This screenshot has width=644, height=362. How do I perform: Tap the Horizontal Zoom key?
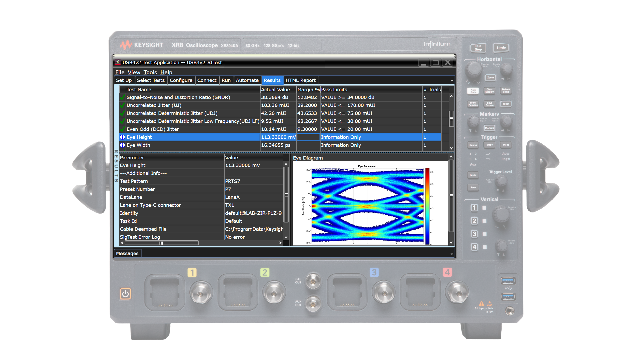(490, 78)
